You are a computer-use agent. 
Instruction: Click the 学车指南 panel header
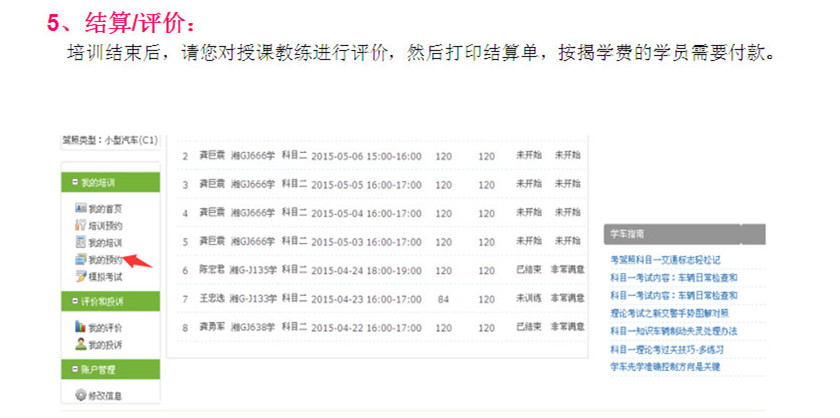click(x=684, y=234)
